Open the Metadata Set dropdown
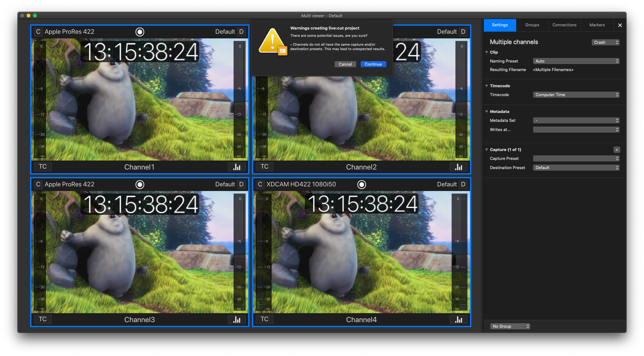The image size is (644, 356). tap(576, 121)
